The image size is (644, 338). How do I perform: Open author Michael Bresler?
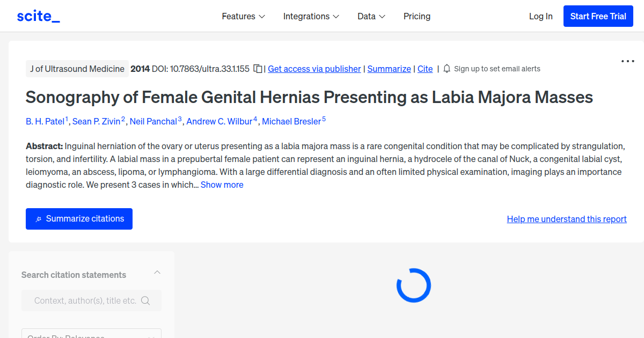pos(291,121)
